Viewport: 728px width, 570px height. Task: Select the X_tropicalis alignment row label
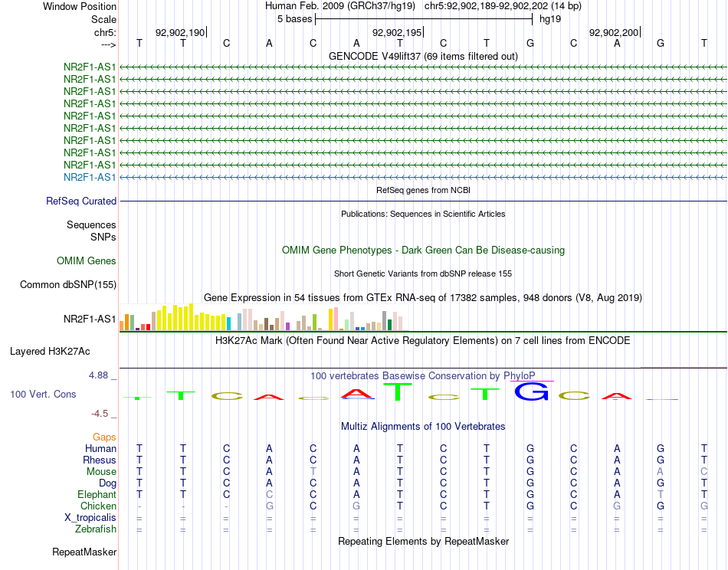tap(90, 518)
